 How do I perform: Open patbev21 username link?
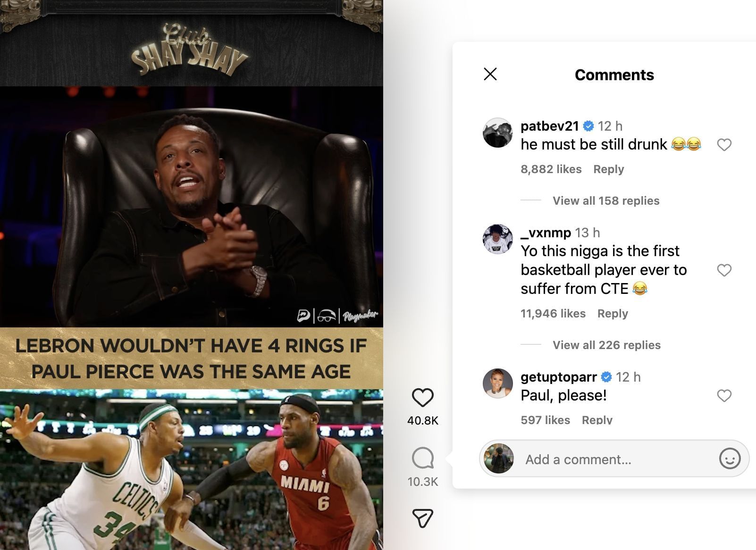click(x=549, y=126)
